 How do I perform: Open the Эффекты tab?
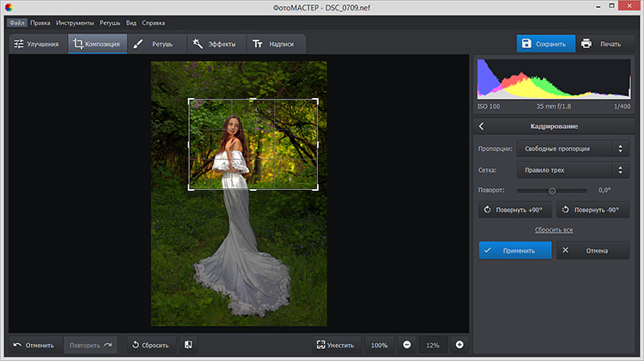pyautogui.click(x=215, y=44)
